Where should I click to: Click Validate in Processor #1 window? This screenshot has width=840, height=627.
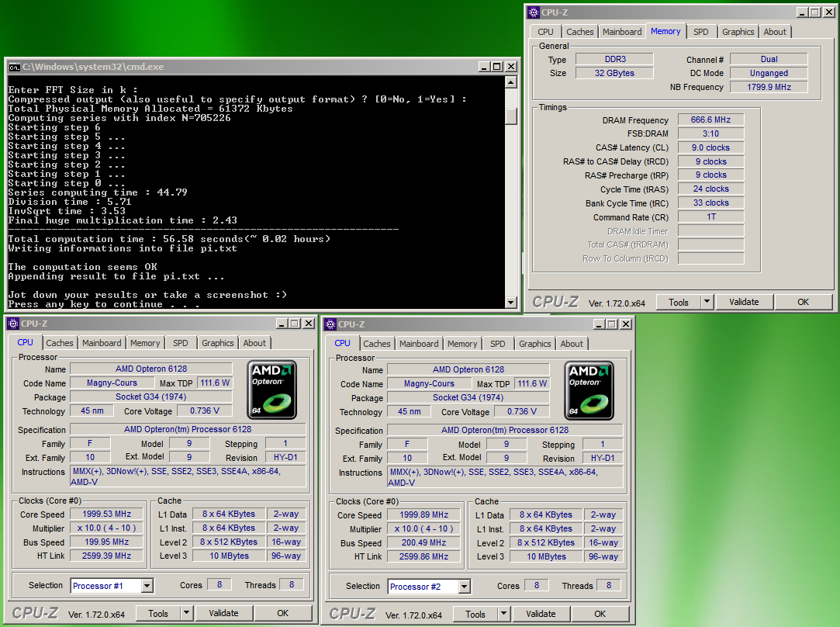(223, 614)
